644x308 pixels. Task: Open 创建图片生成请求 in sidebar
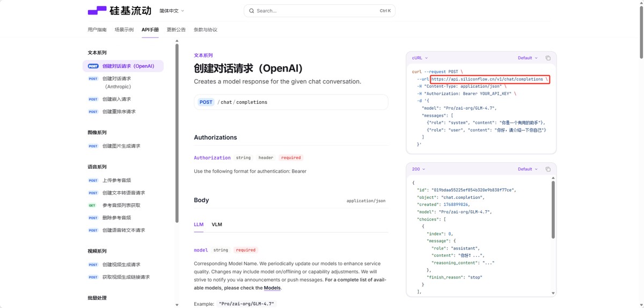(x=123, y=146)
